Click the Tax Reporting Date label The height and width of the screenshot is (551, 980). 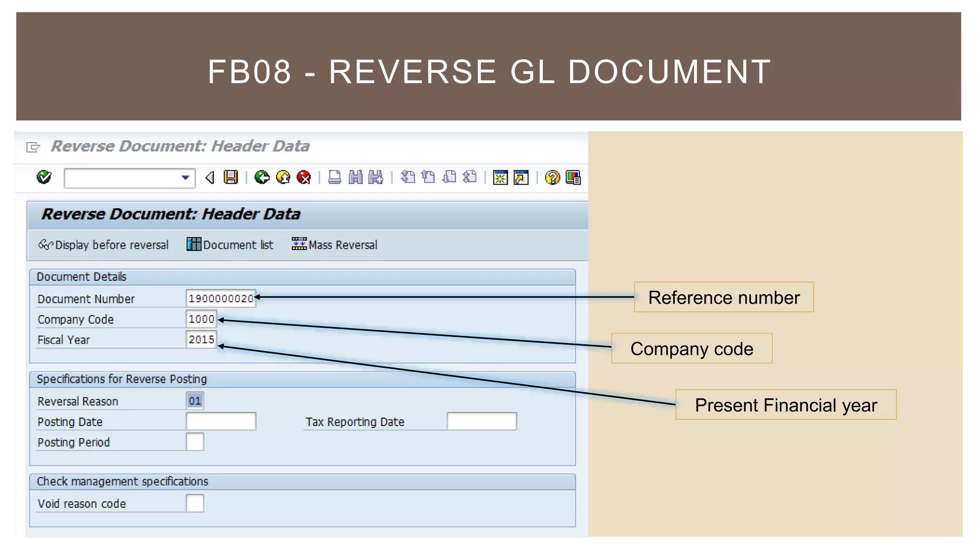click(355, 422)
